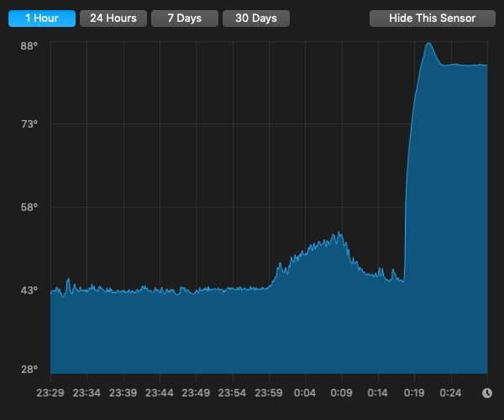
Task: Click the 0:24 time label
Action: coord(450,392)
